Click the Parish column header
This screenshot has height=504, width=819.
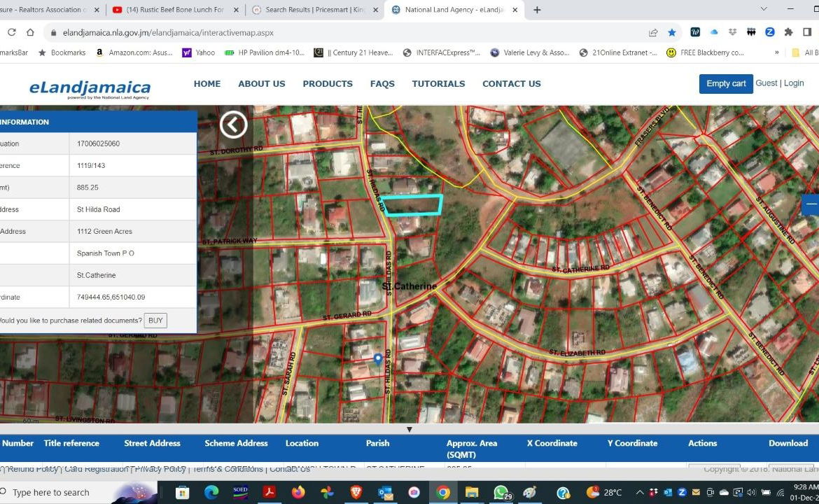pyautogui.click(x=377, y=443)
